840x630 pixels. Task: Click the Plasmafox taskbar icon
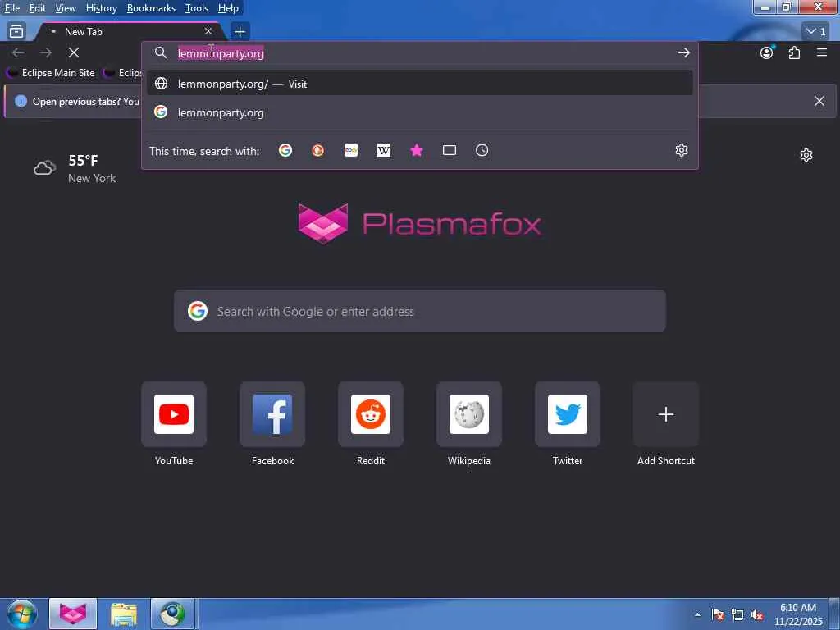(73, 614)
